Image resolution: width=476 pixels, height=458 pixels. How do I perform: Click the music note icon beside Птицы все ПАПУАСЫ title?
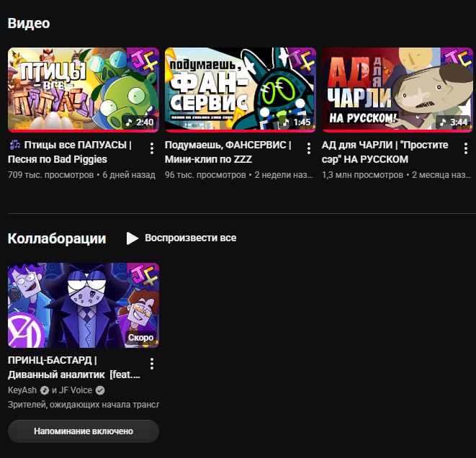coord(14,145)
